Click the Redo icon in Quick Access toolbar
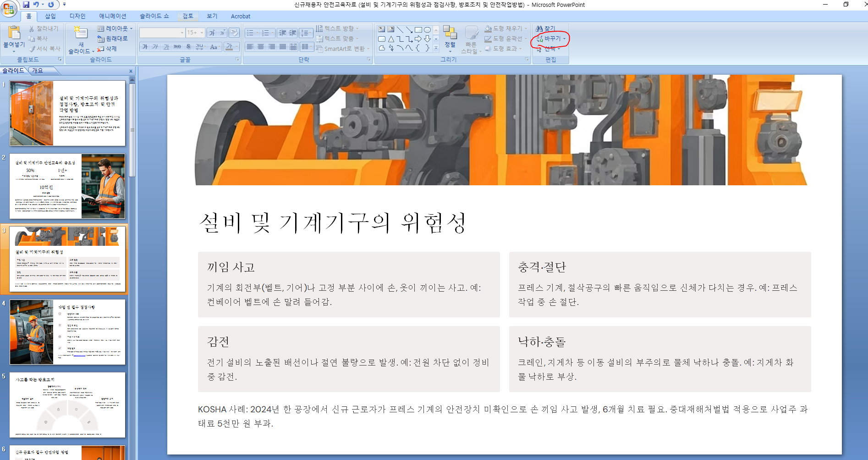Screen dimensions: 868x460 point(51,5)
